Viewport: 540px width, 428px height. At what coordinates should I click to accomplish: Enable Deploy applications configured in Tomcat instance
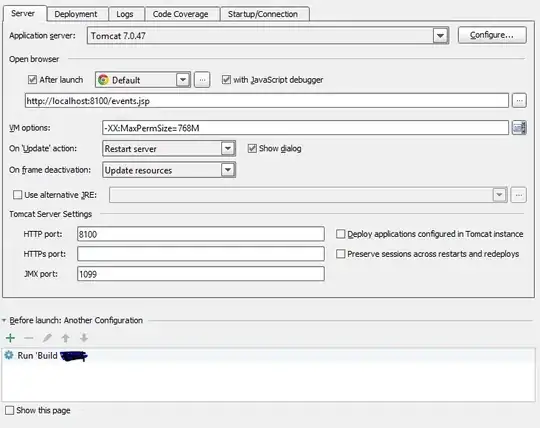[x=340, y=234]
